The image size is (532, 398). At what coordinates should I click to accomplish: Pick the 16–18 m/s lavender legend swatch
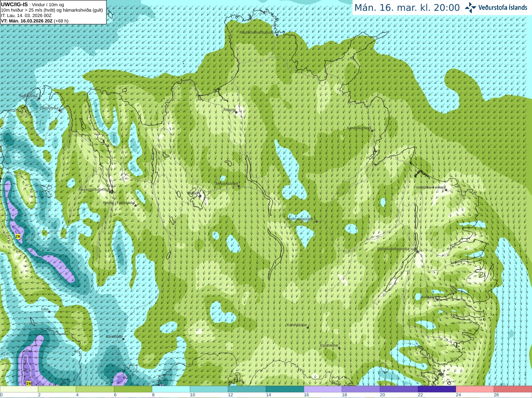(323, 389)
